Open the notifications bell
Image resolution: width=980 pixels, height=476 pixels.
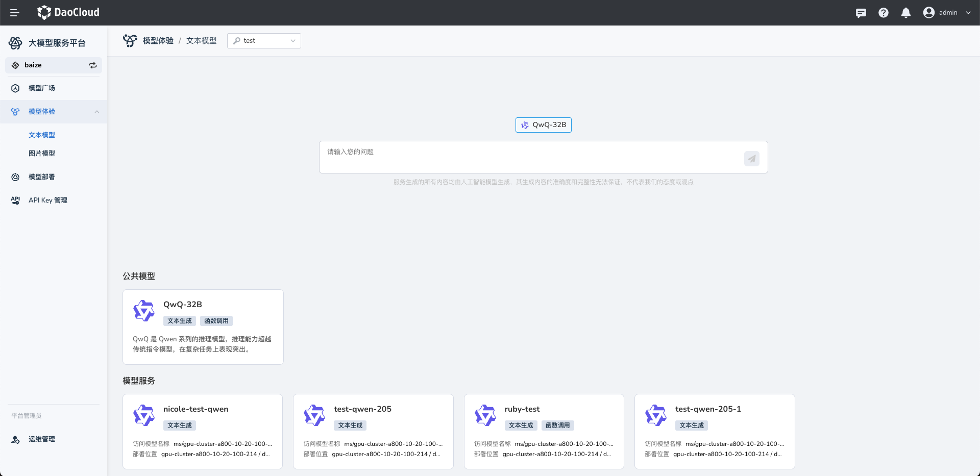coord(905,13)
